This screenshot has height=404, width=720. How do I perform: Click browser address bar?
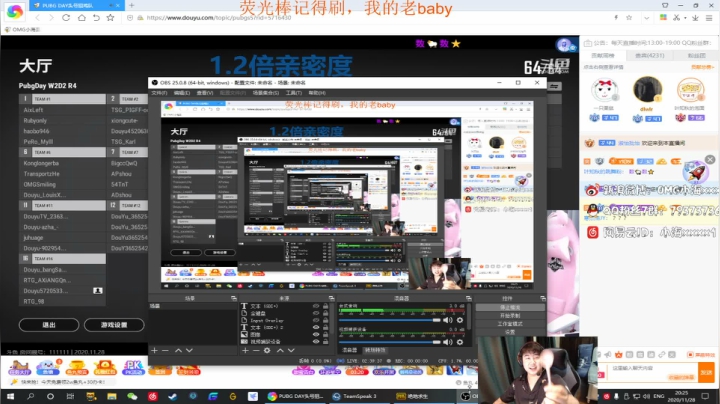click(367, 18)
